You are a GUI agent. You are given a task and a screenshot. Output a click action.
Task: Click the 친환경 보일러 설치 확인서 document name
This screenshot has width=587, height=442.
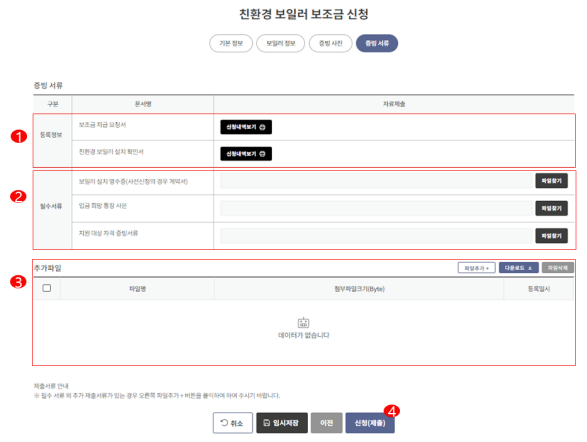point(111,152)
